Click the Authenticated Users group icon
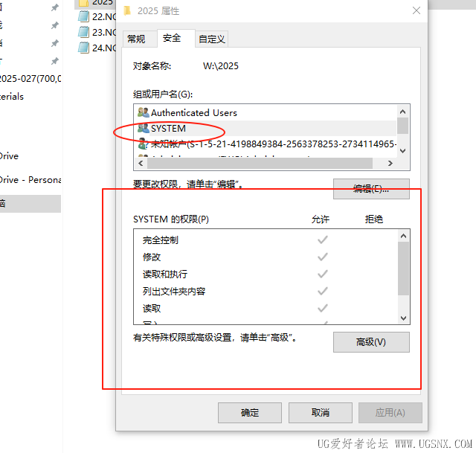This screenshot has height=453, width=476. pyautogui.click(x=144, y=112)
